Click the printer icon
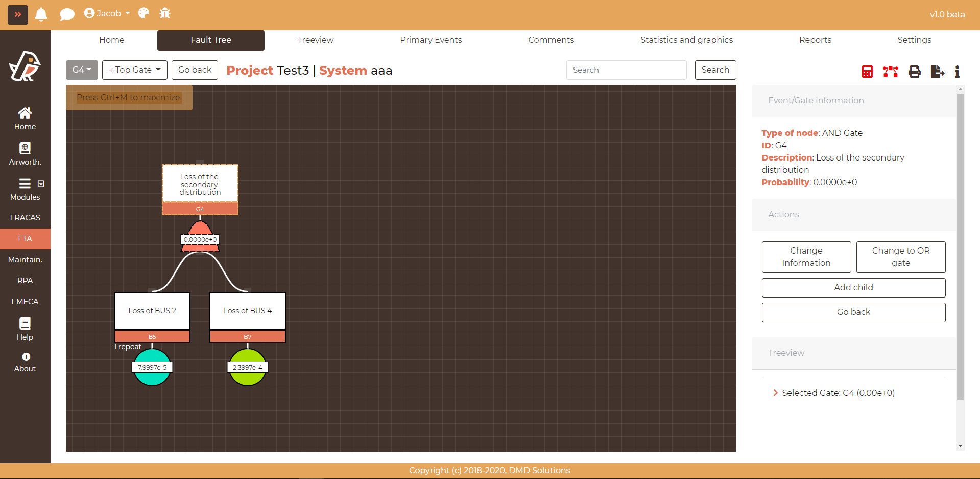The height and width of the screenshot is (479, 980). click(x=914, y=72)
